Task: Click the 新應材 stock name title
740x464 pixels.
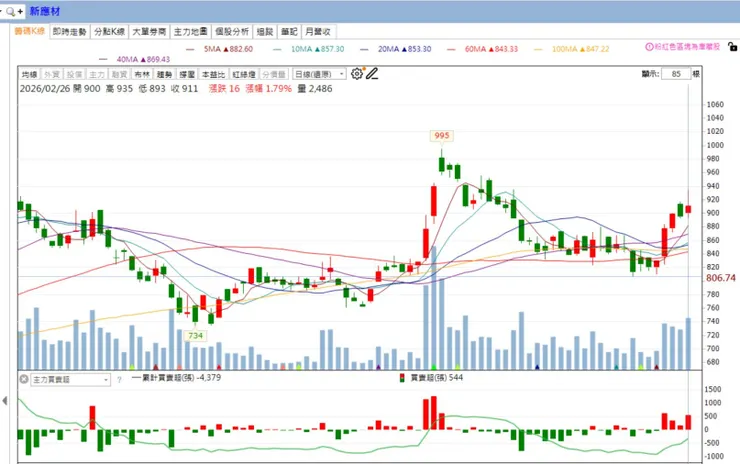Action: click(x=45, y=11)
